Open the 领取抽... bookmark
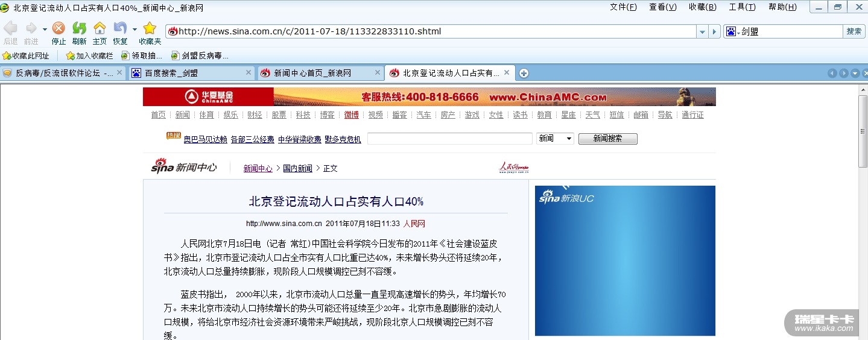This screenshot has width=868, height=340. coord(142,55)
